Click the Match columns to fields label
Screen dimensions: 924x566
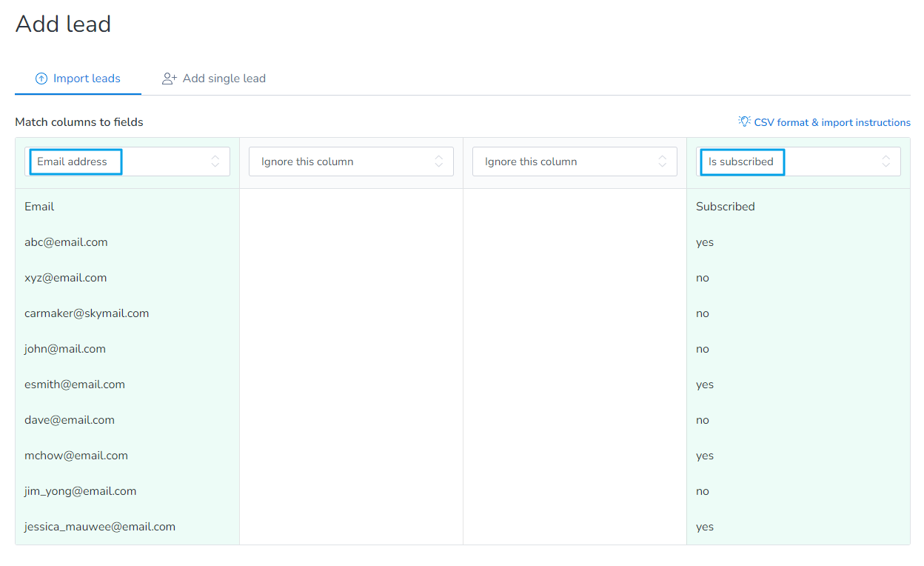[x=79, y=122]
